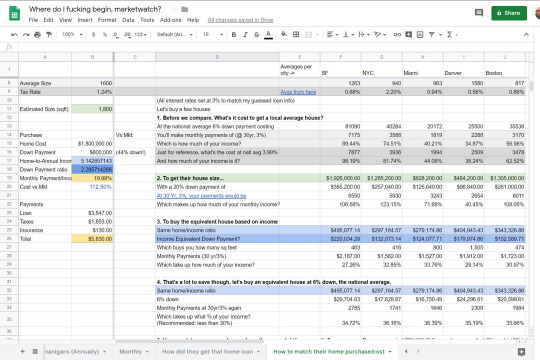Open the zoom level dropdown
Viewport: 540px width, 360px height.
[x=72, y=34]
